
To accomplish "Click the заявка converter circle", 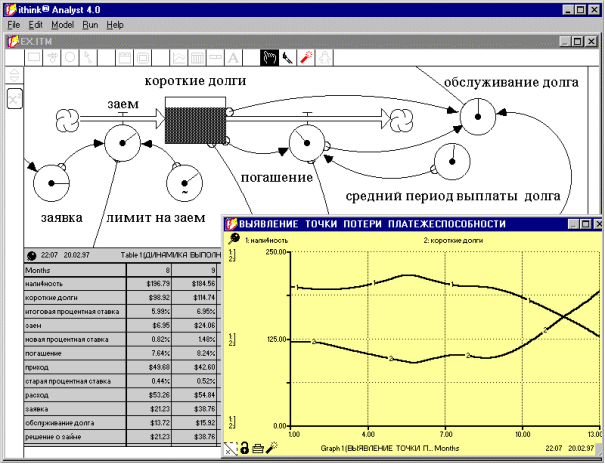I will click(x=51, y=184).
